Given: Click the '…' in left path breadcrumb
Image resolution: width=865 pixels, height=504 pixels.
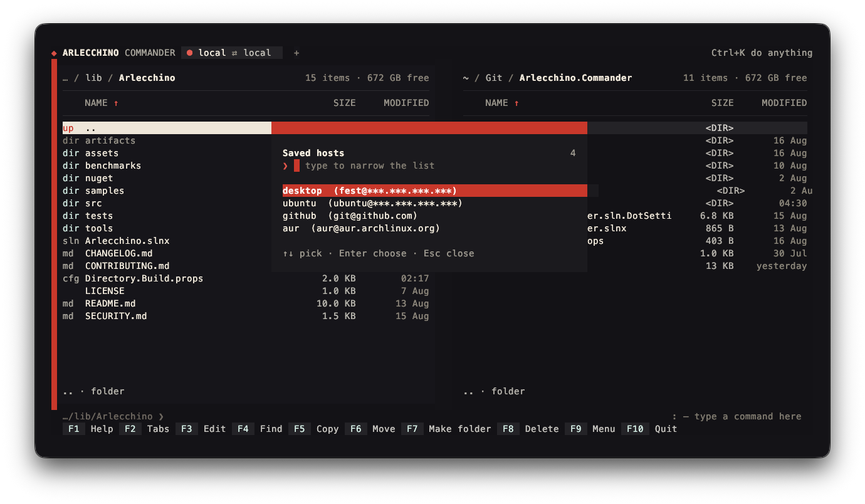Looking at the screenshot, I should 65,78.
